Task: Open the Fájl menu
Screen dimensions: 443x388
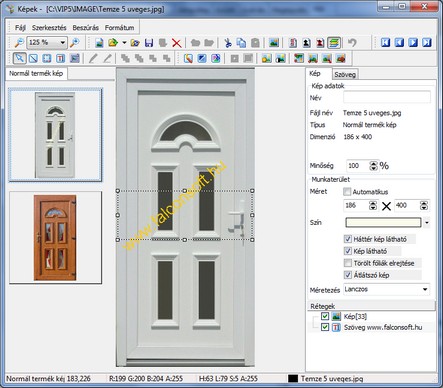Action: (20, 28)
